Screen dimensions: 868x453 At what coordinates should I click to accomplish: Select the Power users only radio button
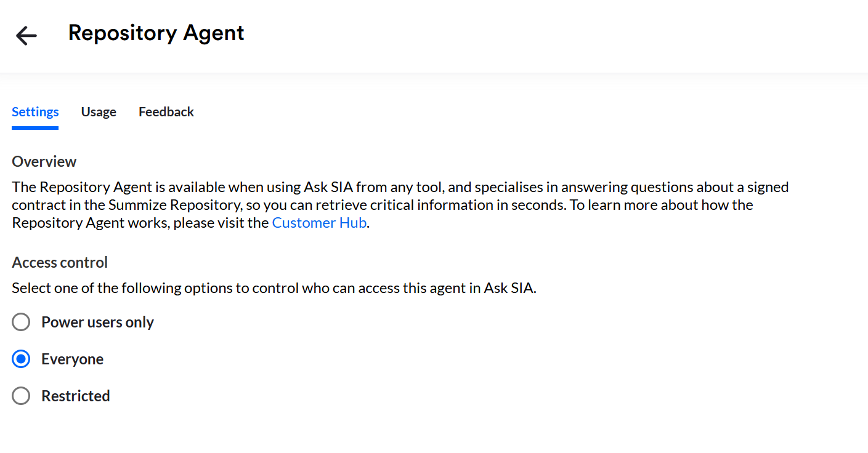21,322
